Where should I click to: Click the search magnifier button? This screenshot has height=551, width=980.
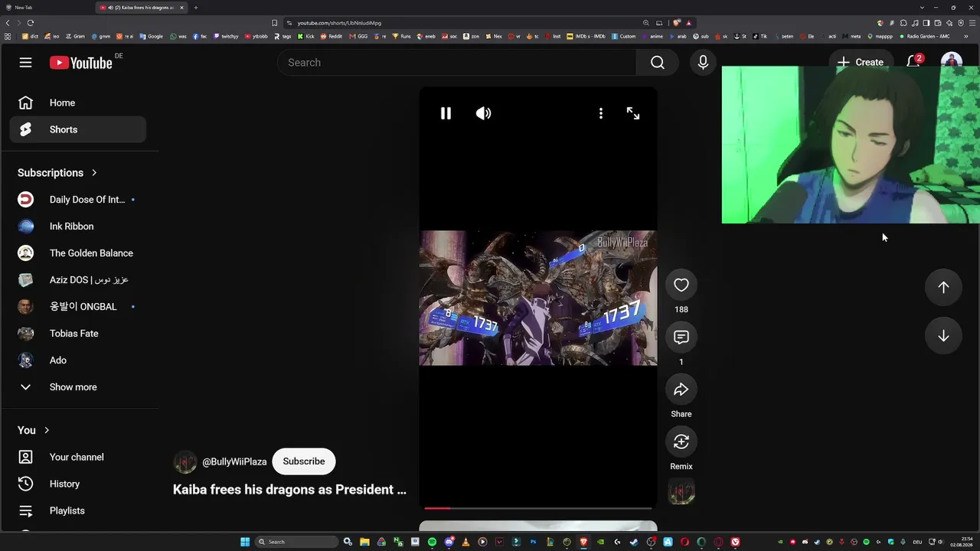(x=657, y=63)
